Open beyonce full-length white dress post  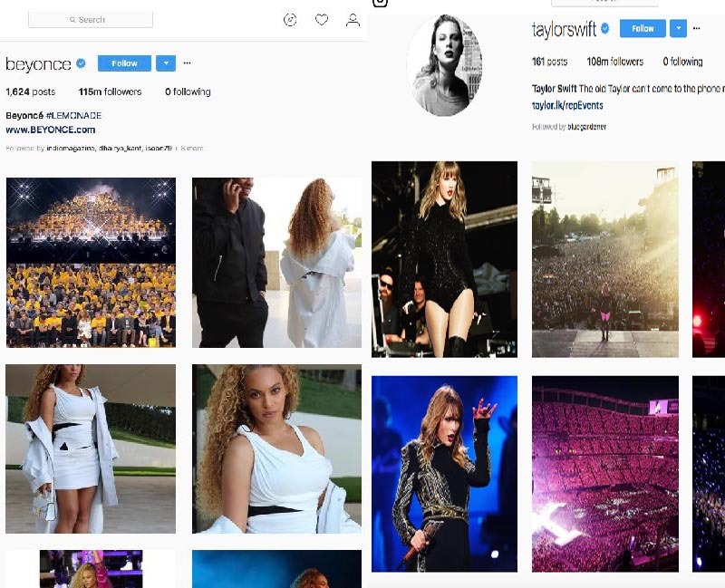click(x=91, y=448)
